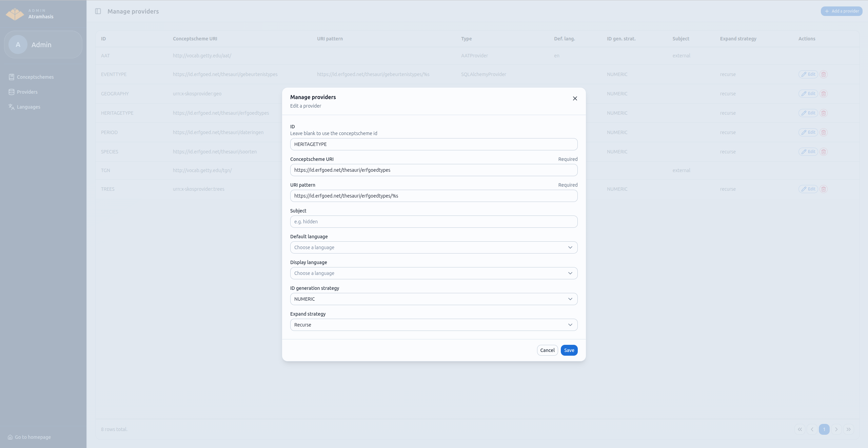Viewport: 868px width, 448px height.
Task: Expand the Expand strategy dropdown
Action: pos(434,325)
